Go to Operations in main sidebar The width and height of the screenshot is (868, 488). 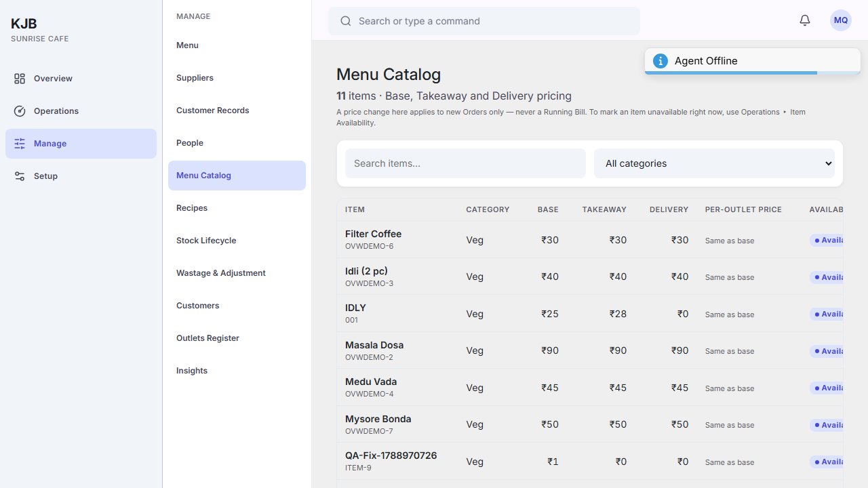81,111
